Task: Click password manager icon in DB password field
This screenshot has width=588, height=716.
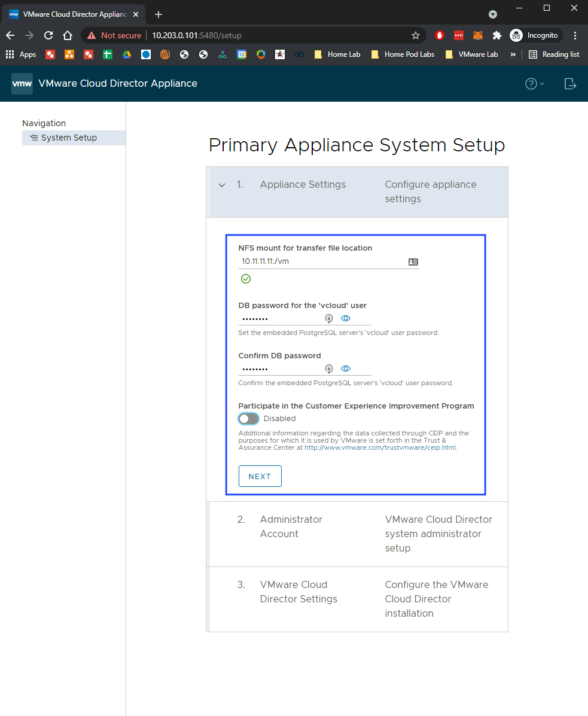Action: [329, 319]
